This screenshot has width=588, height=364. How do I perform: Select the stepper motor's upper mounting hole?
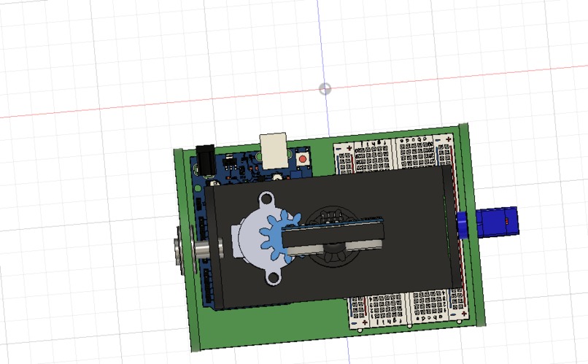[x=266, y=198]
